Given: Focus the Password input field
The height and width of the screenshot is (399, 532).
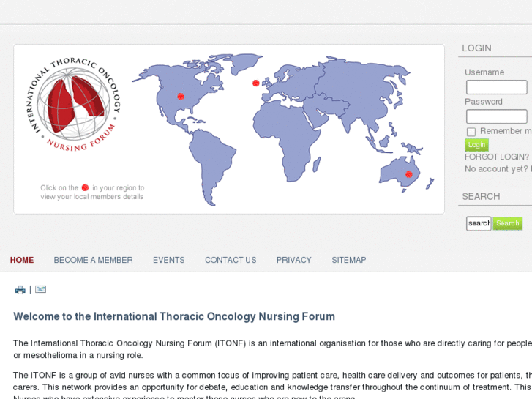Looking at the screenshot, I should point(497,116).
